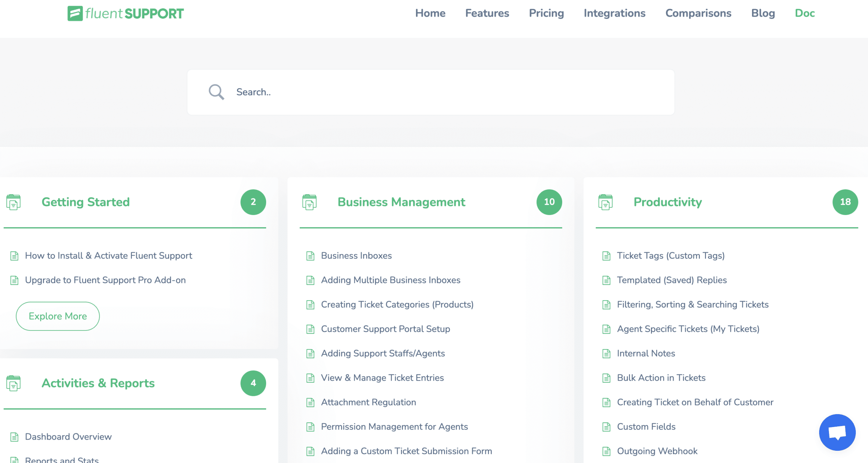Switch to the Comparisons section

point(698,13)
